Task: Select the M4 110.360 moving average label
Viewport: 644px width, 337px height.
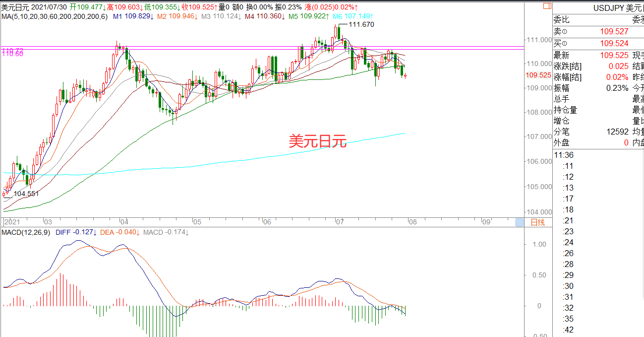Action: (265, 16)
